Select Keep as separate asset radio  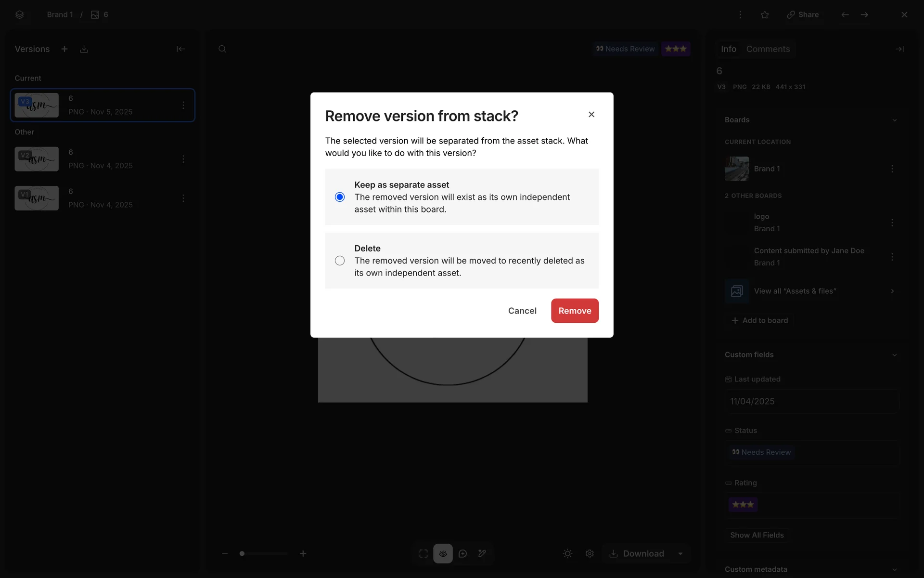click(340, 197)
